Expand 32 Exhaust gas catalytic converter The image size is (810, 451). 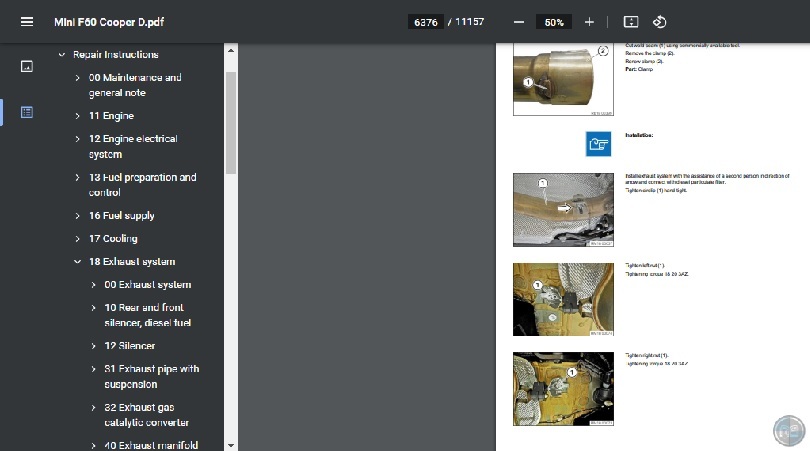pos(94,407)
